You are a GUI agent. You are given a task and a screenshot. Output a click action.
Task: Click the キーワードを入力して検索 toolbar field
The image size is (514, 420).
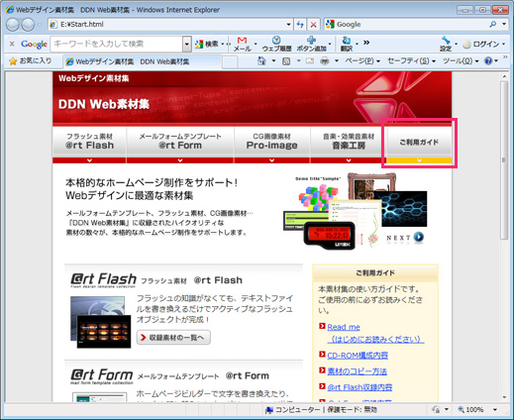[117, 44]
